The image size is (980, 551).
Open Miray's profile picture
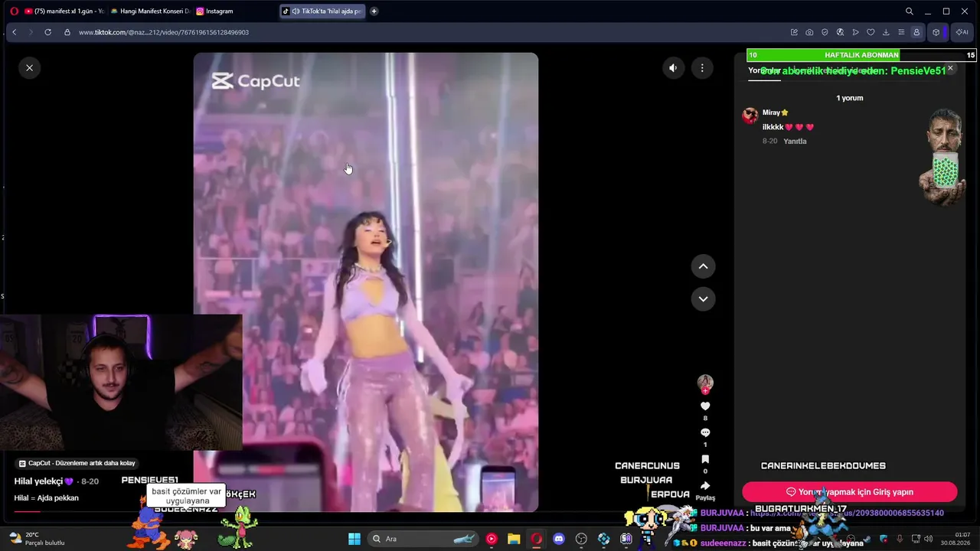(750, 116)
